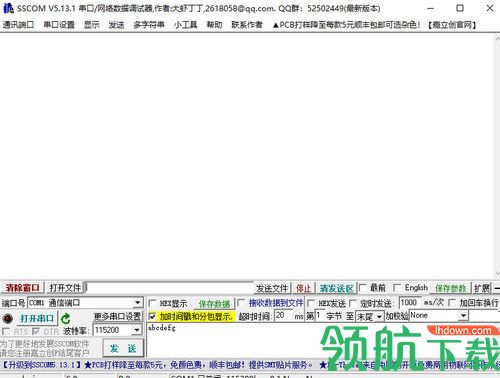Viewport: 500px width, 378px height.
Task: Enable 定时发送 timed send checkbox
Action: [x=353, y=303]
